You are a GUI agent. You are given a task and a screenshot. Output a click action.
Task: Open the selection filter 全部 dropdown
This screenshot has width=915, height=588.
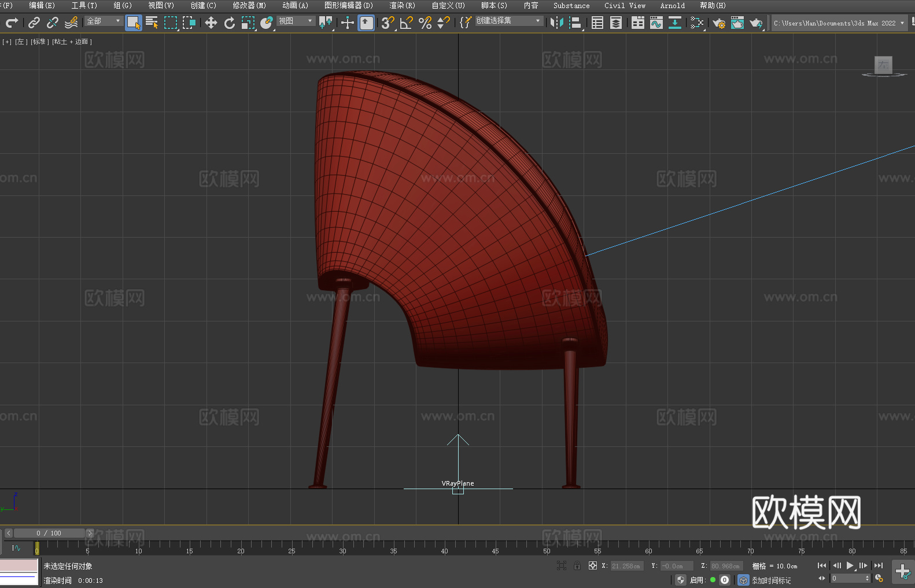click(104, 21)
